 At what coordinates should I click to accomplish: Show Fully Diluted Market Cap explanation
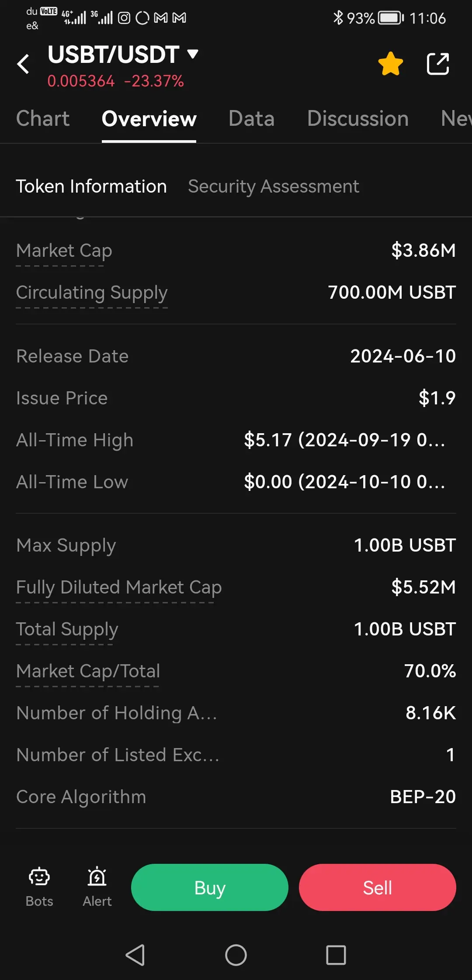[119, 588]
